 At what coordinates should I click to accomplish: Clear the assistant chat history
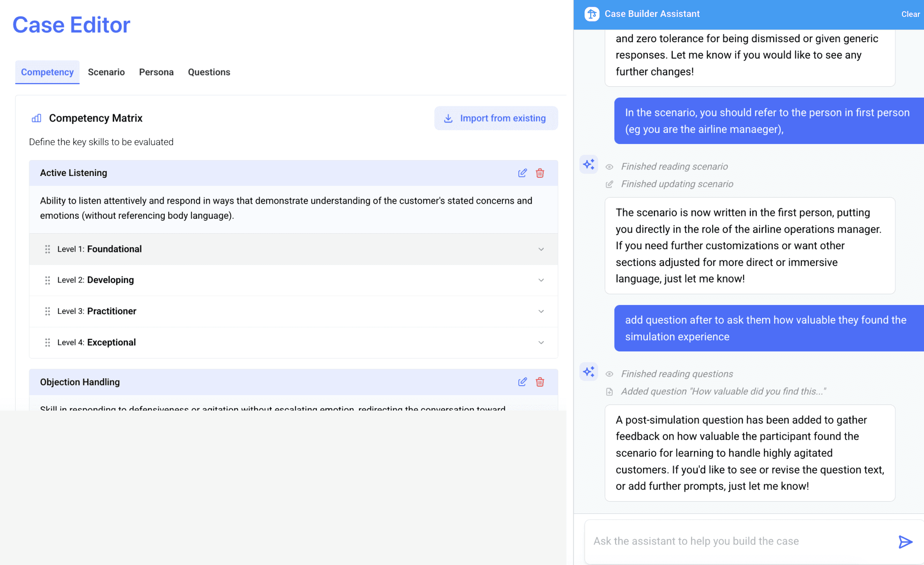tap(910, 14)
